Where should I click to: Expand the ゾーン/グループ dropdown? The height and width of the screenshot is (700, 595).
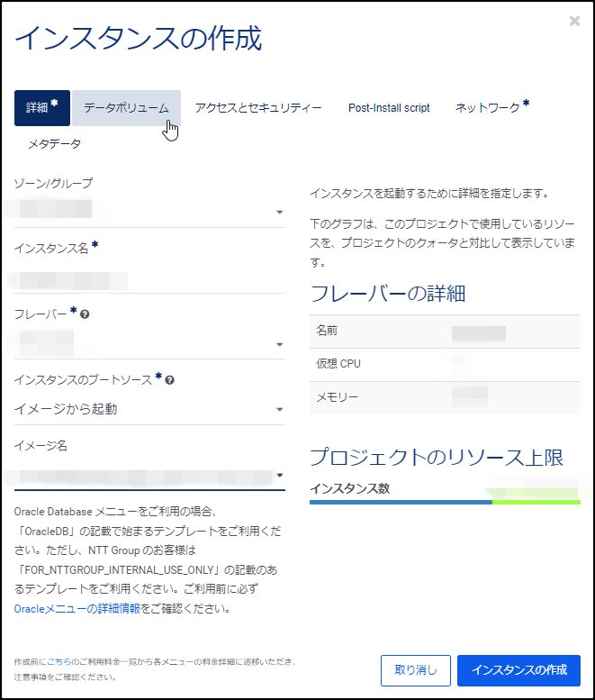tap(149, 211)
